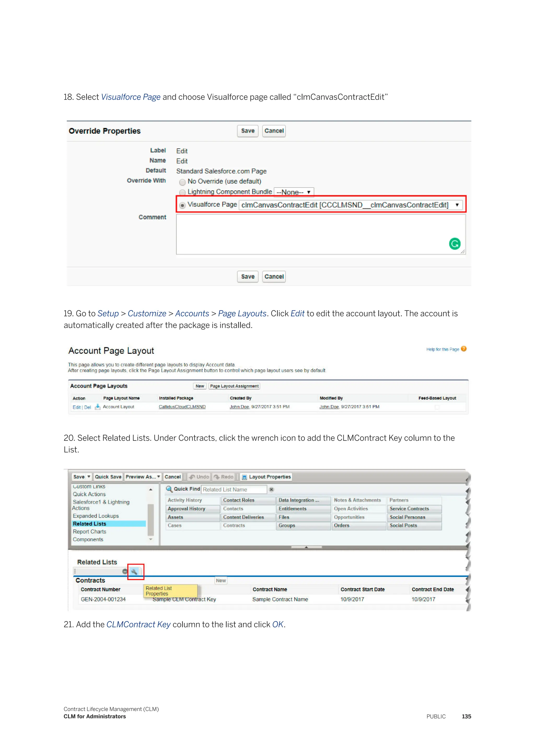Select Content Deliveries palette item

[248, 517]
